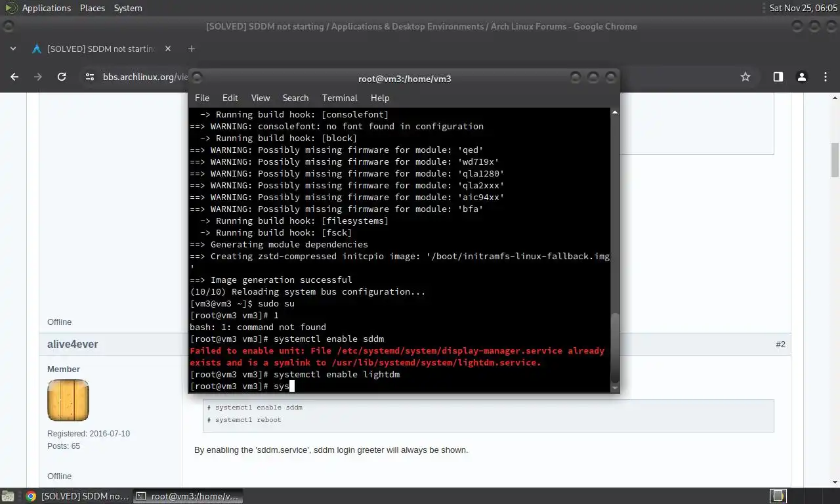This screenshot has height=504, width=840.
Task: Click the 'Posts: 65' text
Action: 64,446
